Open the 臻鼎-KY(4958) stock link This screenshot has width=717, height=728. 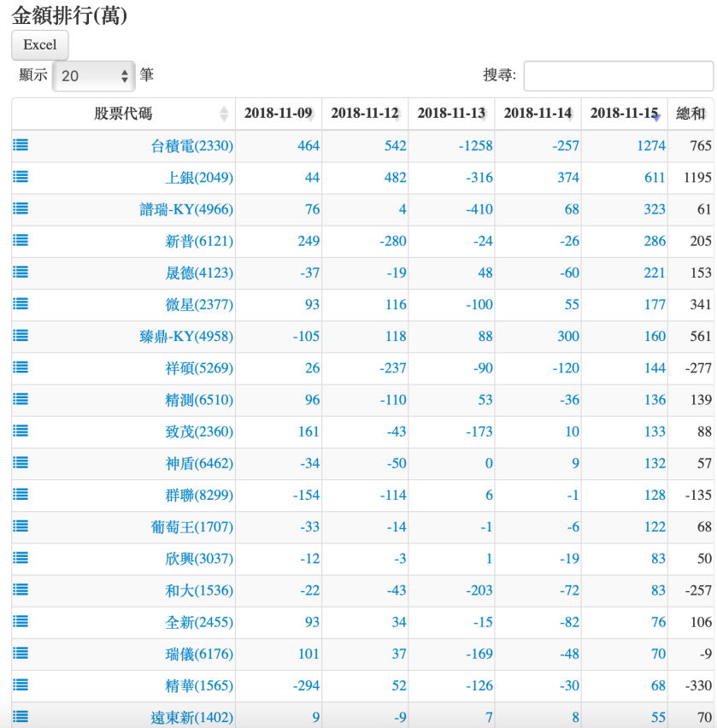tap(184, 336)
